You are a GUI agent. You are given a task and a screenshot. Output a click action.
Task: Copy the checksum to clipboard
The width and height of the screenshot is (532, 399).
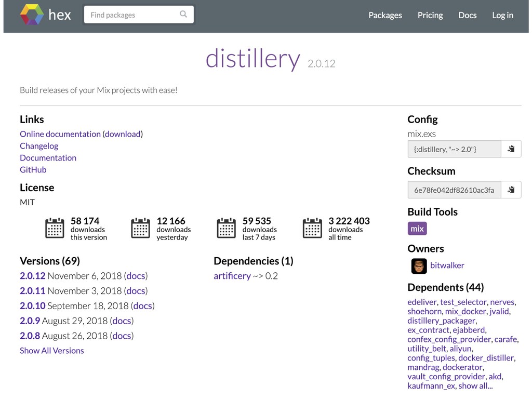[511, 190]
